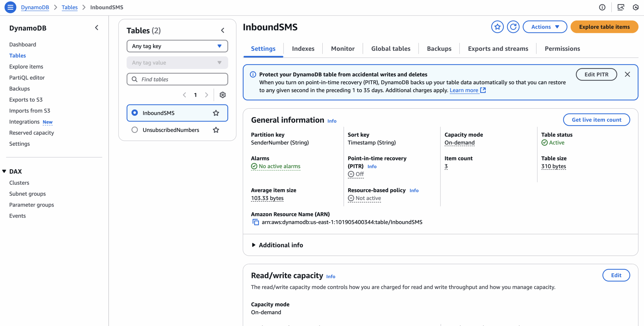Refresh the InboundSMS table details
The width and height of the screenshot is (644, 326).
[x=513, y=27]
